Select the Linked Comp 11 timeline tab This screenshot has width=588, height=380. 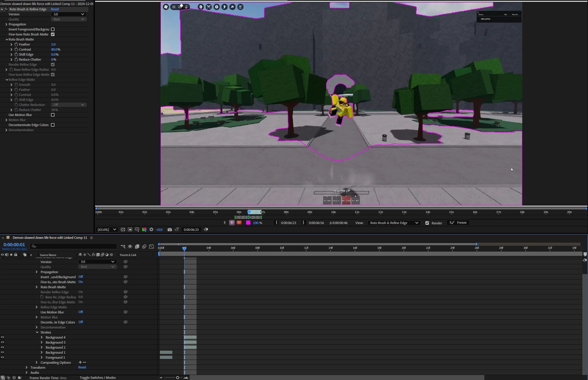(x=50, y=238)
